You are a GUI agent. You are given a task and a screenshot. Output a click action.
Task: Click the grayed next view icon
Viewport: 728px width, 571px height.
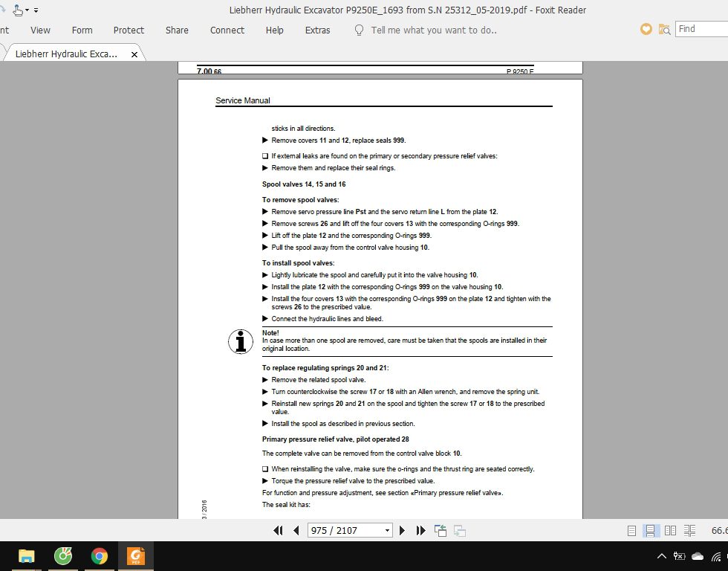[460, 530]
